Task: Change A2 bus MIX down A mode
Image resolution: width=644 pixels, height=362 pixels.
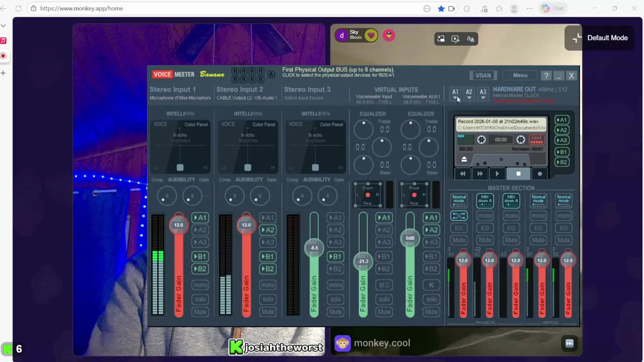Action: 485,201
